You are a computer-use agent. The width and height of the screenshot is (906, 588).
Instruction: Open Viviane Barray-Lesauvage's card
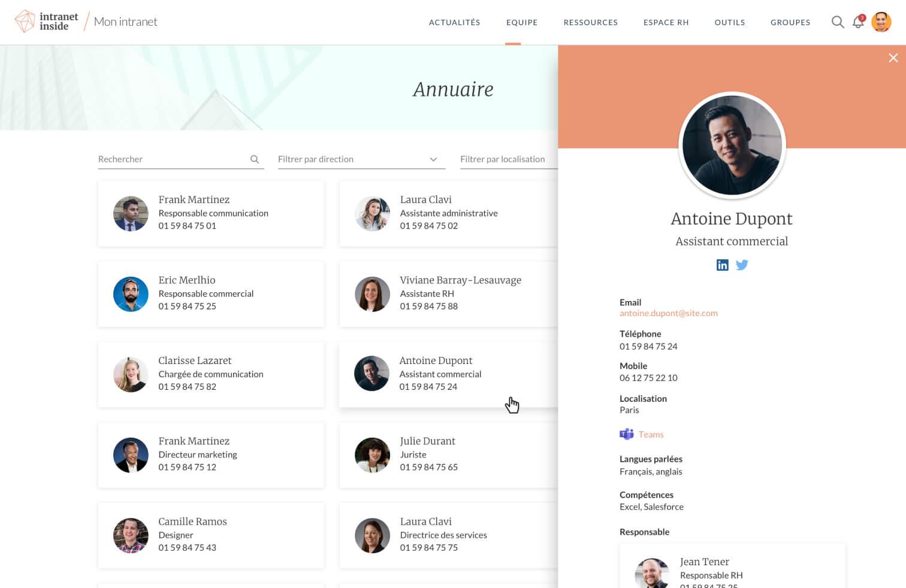coord(448,293)
